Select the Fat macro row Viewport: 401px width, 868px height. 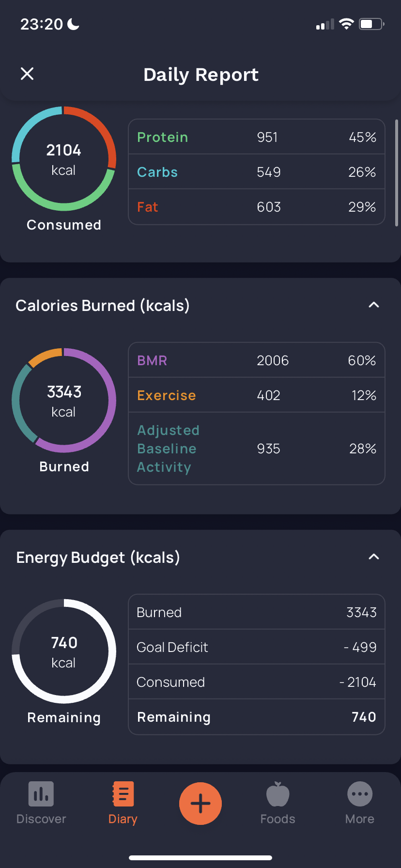[x=257, y=207]
